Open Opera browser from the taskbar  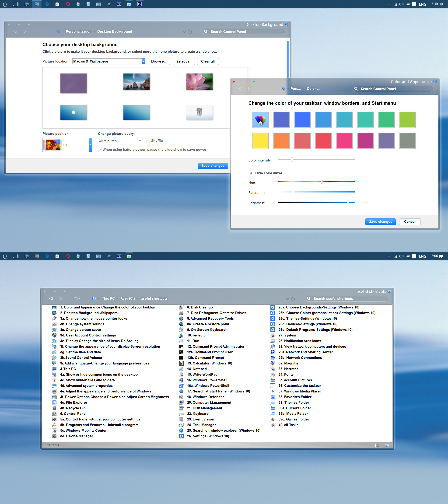pyautogui.click(x=68, y=4)
